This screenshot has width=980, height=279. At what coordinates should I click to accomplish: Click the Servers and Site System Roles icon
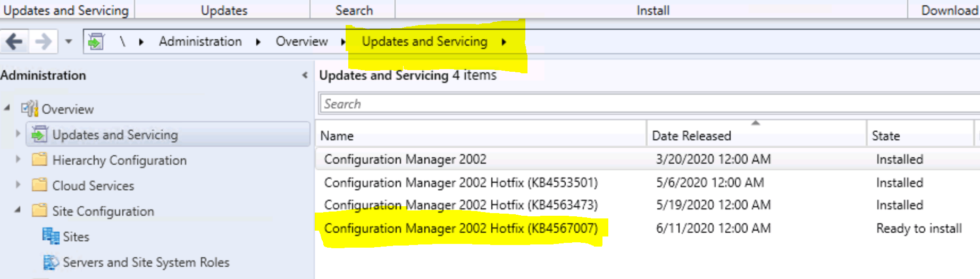tap(51, 262)
